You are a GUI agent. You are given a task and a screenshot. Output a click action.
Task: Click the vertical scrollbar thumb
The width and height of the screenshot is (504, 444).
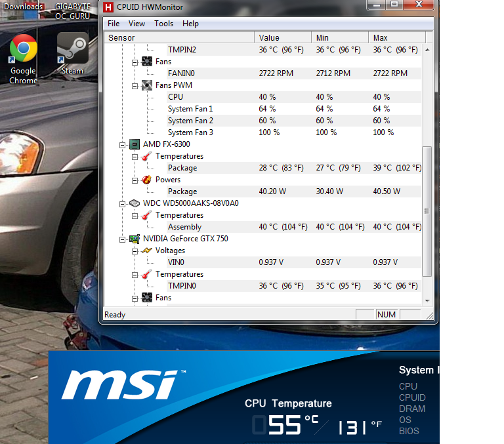tap(427, 211)
